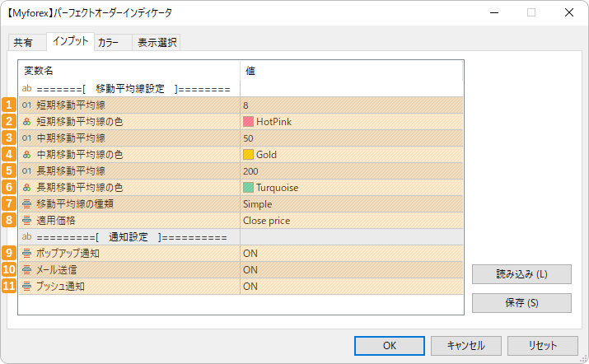Select the 移動平均線の種類 row label
This screenshot has width=589, height=364.
click(75, 204)
